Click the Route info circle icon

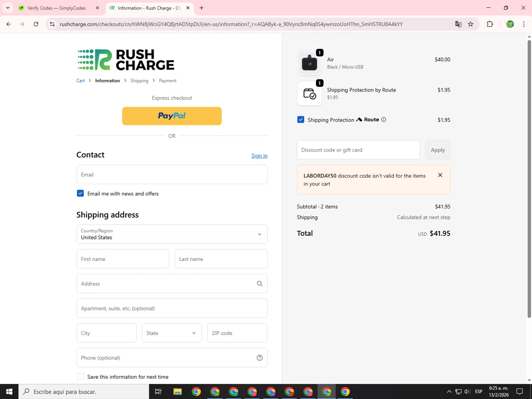point(383,120)
